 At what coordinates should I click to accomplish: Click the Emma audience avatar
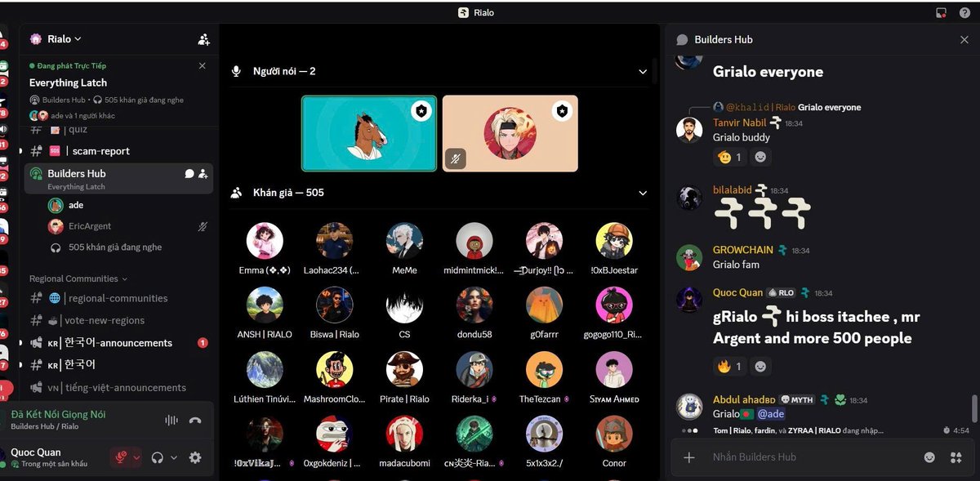click(x=265, y=241)
